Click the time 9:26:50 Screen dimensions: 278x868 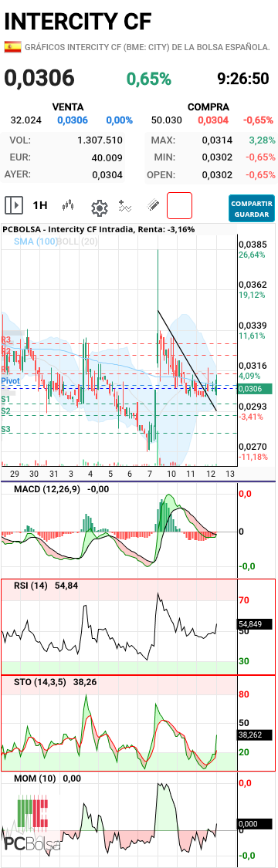(243, 79)
